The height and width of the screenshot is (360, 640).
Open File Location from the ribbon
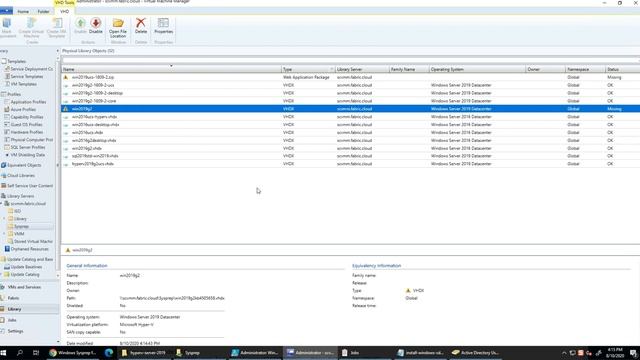(x=118, y=28)
